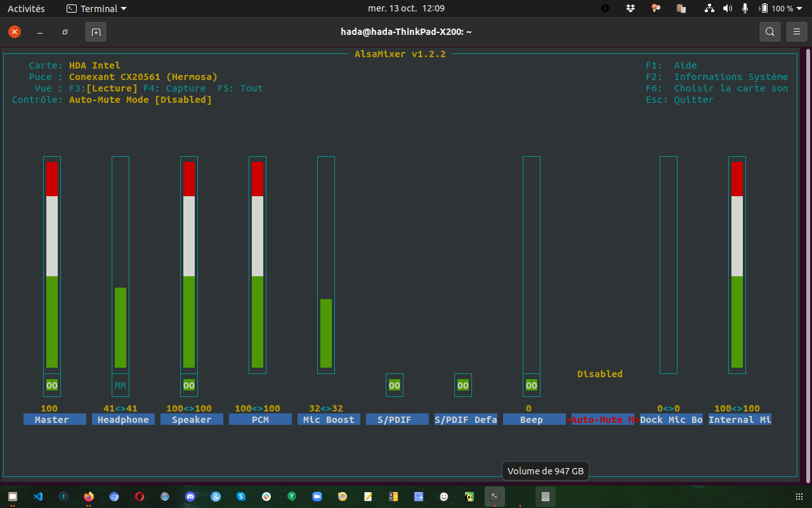Toggle S/PDIF Default mute indicator
The height and width of the screenshot is (508, 812).
(x=463, y=385)
